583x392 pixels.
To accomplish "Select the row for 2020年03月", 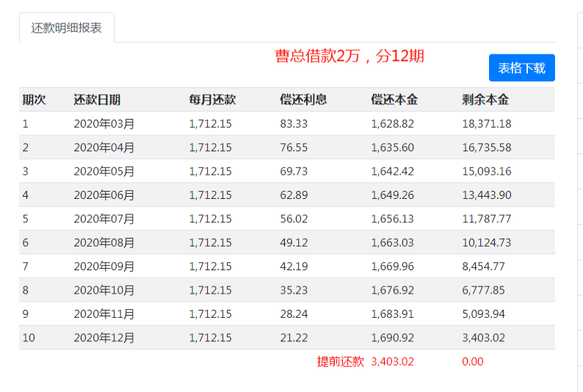I will click(287, 123).
